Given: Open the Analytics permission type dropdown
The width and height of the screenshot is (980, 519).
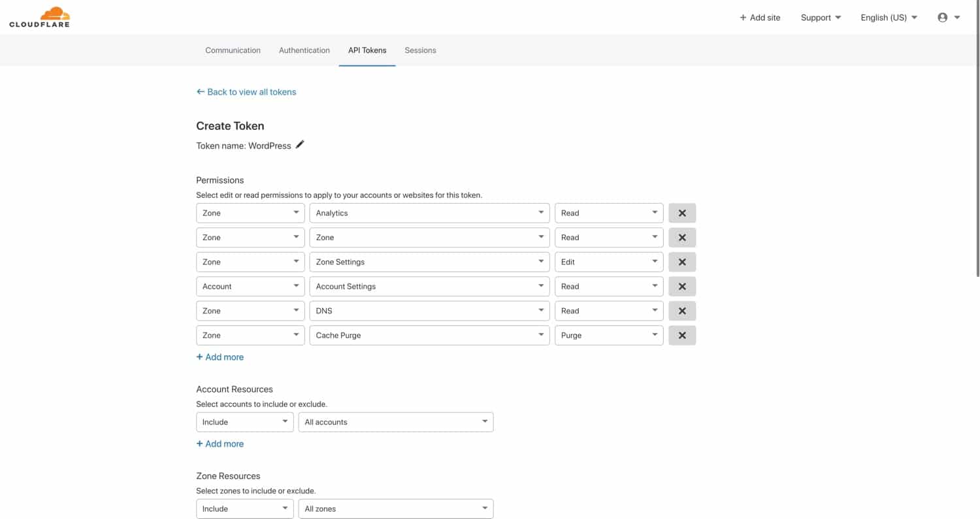Looking at the screenshot, I should [429, 212].
